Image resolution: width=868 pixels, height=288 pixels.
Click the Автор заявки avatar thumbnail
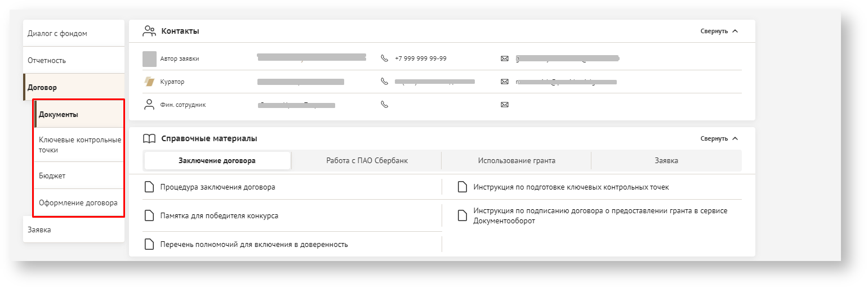pos(149,58)
